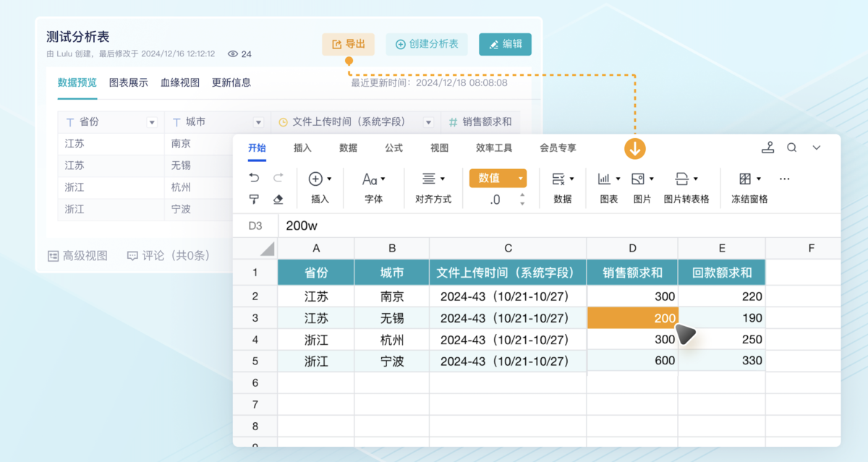This screenshot has height=462, width=868.
Task: Open the 血缘视图 tab
Action: pos(179,82)
